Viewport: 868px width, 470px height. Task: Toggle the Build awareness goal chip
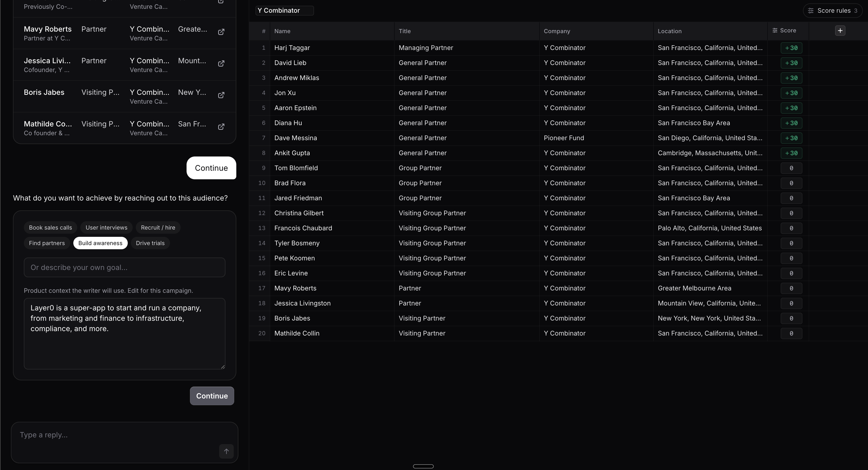coord(101,243)
